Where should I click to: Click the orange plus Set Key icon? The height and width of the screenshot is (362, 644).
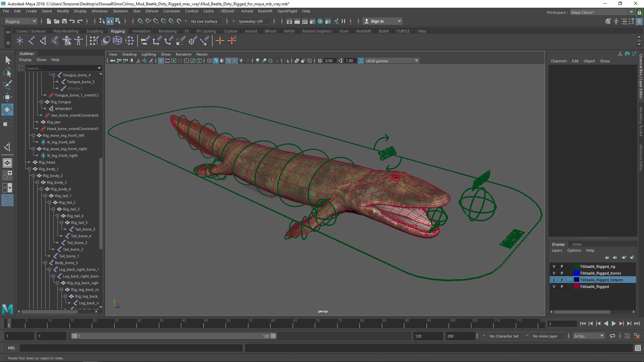[220, 41]
